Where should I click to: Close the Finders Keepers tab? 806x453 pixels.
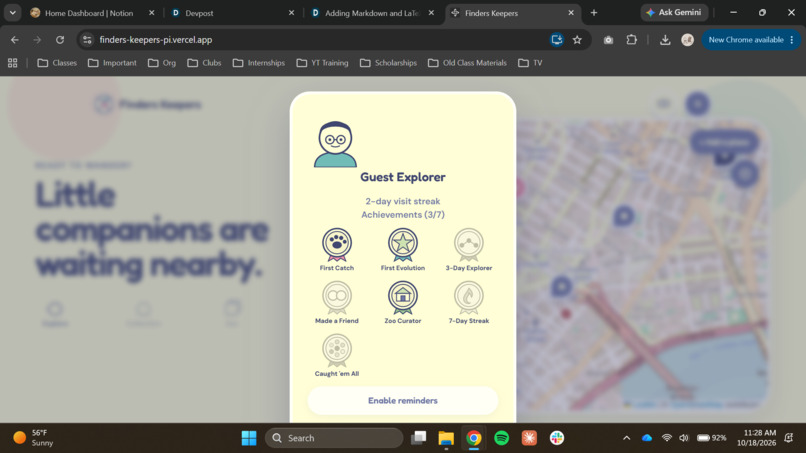pyautogui.click(x=571, y=13)
